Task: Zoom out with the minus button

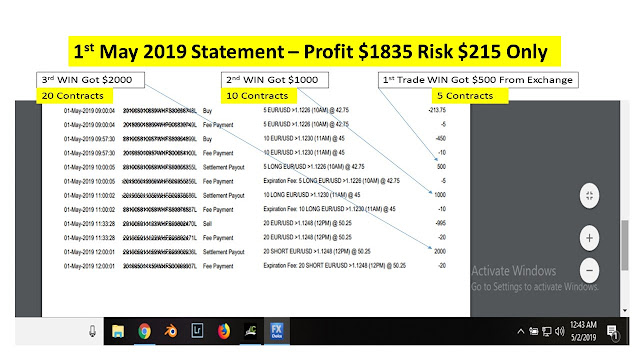Action: pos(589,270)
